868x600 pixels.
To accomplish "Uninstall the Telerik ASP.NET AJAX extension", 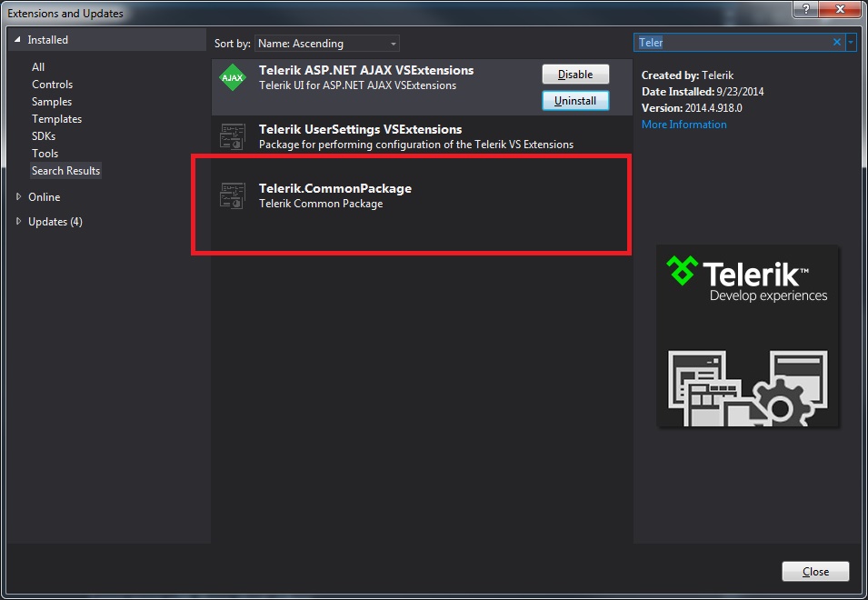I will point(575,101).
